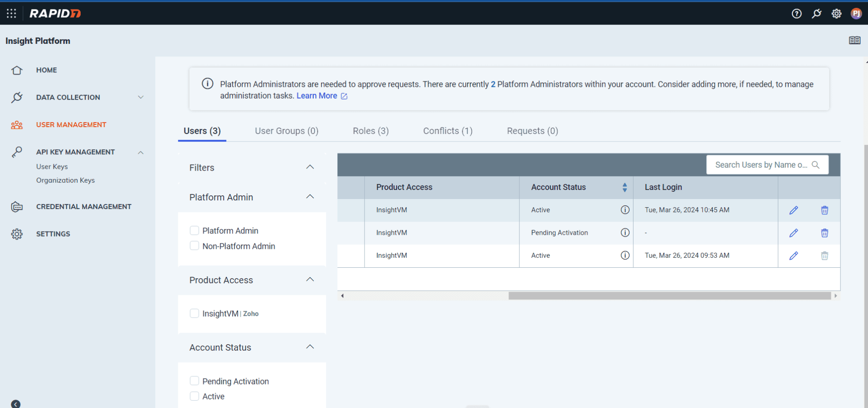Sort by Account Status column arrows
Viewport: 868px width, 408px height.
click(x=624, y=187)
